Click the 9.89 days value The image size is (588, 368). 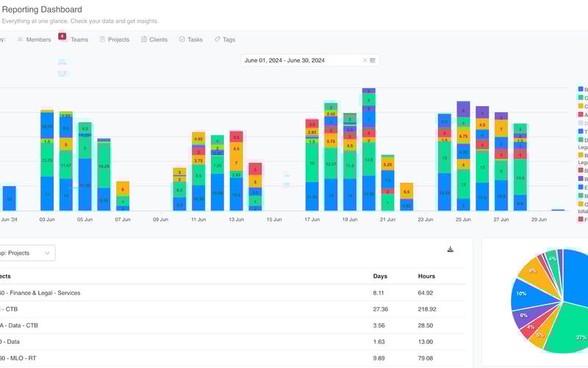379,358
